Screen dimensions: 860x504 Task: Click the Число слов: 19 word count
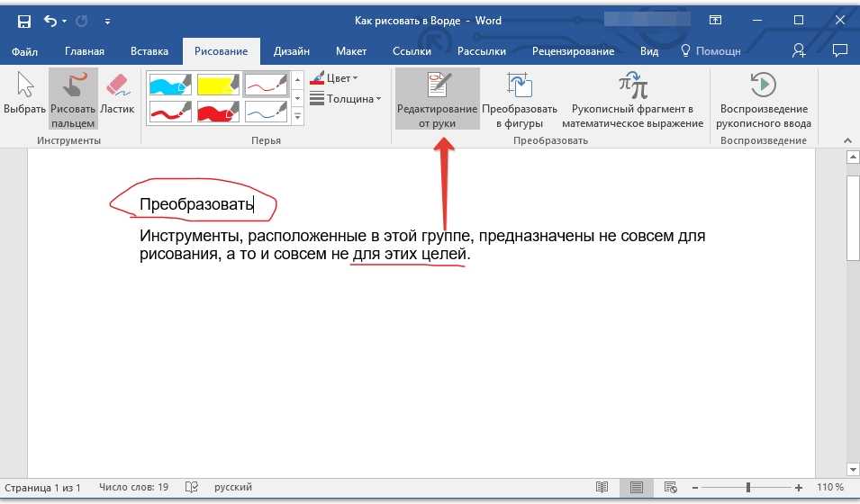tap(133, 488)
